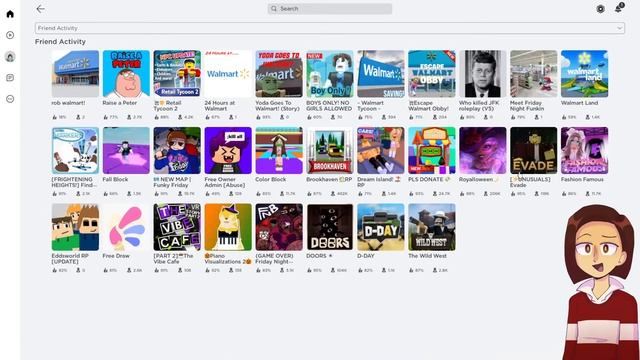Open the NEW MAP Funky Friday thumbnail
The height and width of the screenshot is (360, 640).
click(177, 150)
